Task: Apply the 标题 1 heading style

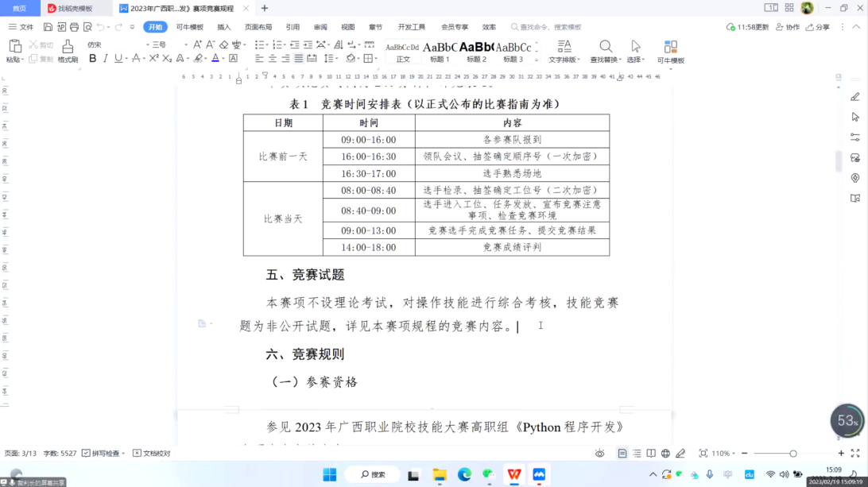Action: (440, 52)
